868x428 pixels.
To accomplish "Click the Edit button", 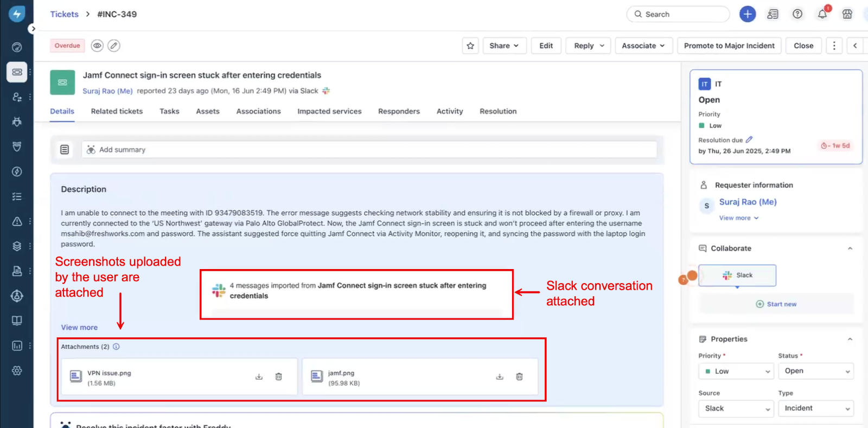I will (x=546, y=46).
